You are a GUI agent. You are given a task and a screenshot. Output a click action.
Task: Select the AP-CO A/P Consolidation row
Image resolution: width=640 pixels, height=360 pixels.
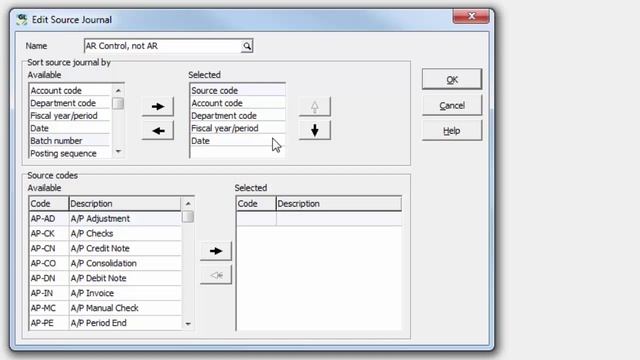point(105,263)
